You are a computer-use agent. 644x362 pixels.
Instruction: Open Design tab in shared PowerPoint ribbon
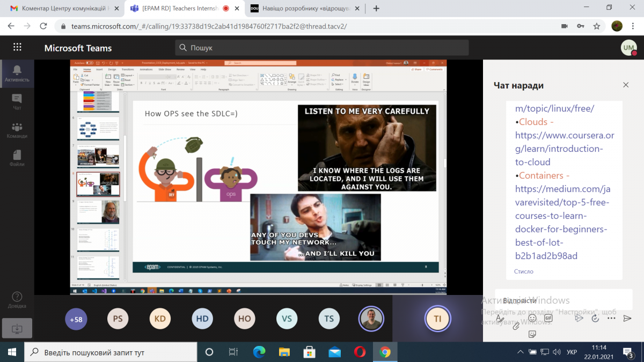click(112, 69)
